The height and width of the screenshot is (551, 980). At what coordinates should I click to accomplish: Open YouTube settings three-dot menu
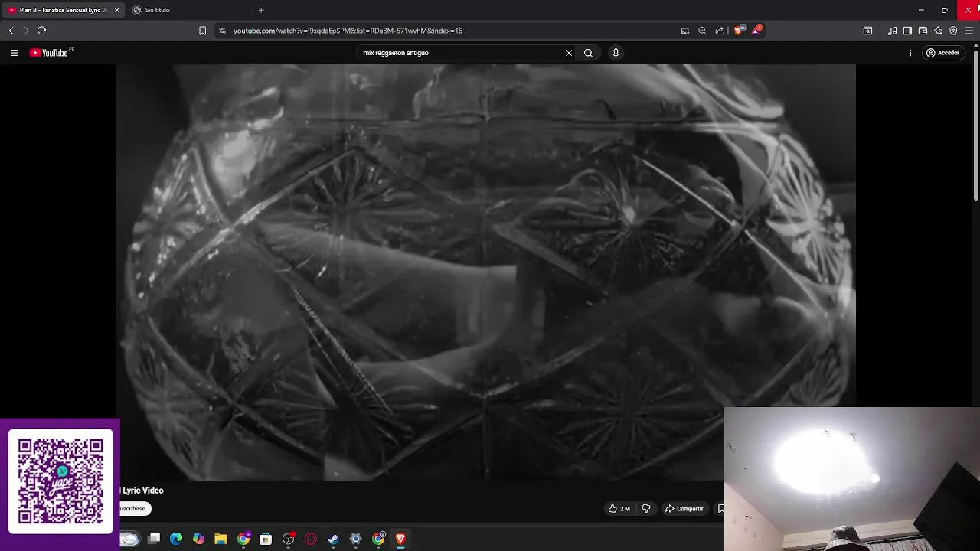[910, 53]
